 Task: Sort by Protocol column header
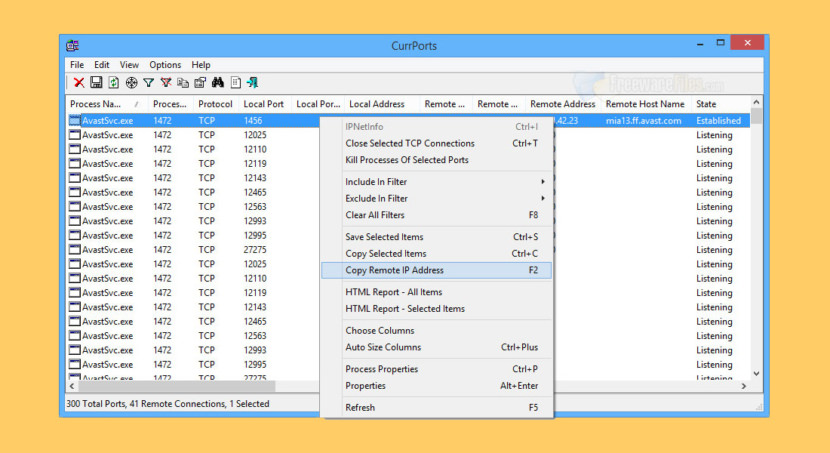pos(215,104)
